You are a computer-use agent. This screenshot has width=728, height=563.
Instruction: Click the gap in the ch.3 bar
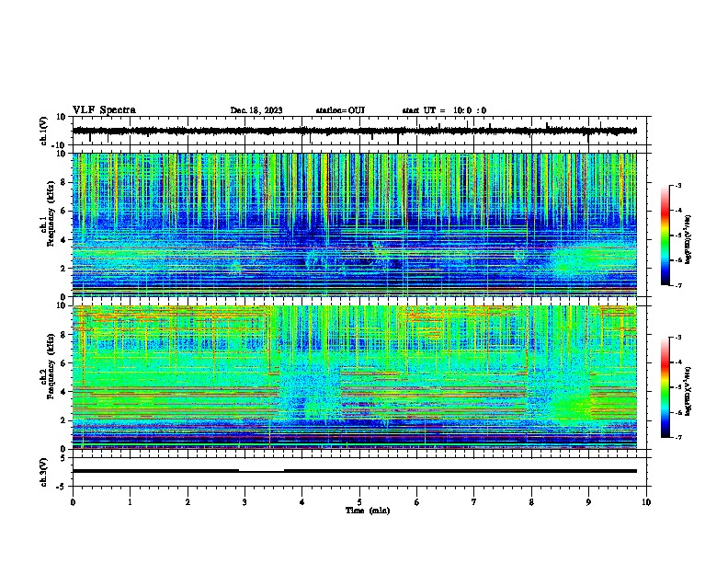pyautogui.click(x=261, y=470)
